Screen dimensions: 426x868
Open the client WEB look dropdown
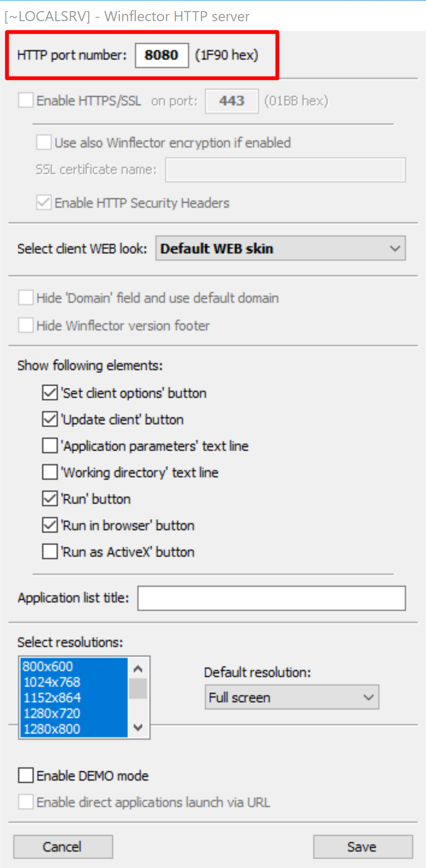point(280,248)
